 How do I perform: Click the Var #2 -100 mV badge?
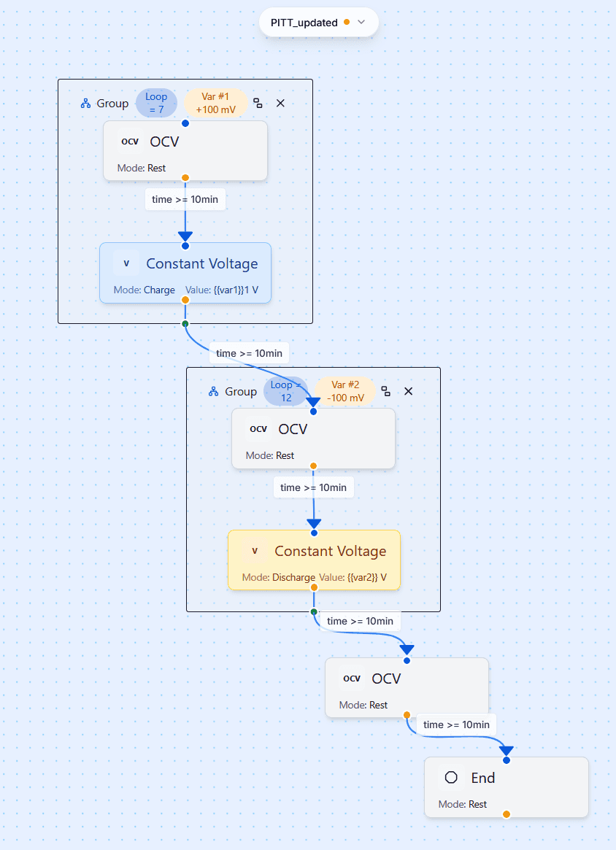(344, 391)
